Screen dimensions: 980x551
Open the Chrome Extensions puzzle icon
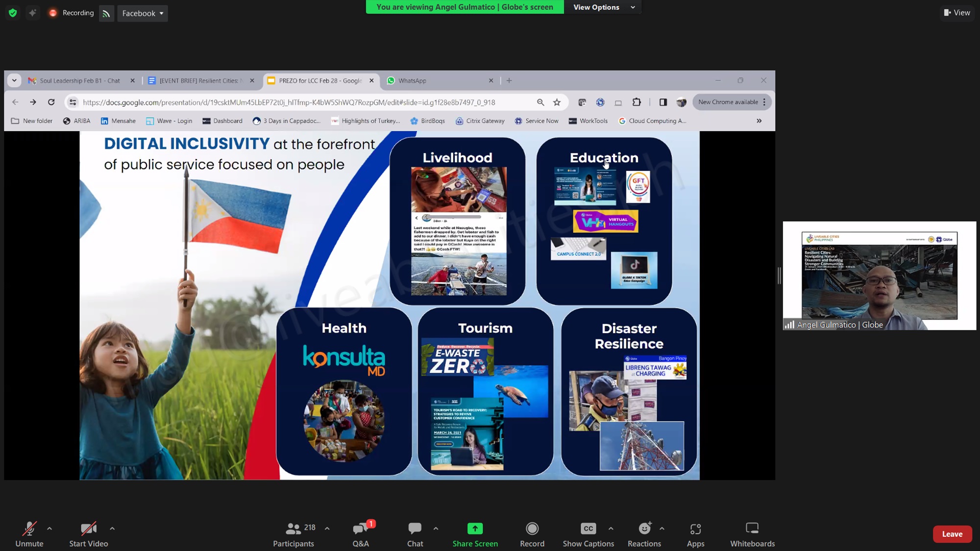(x=637, y=102)
